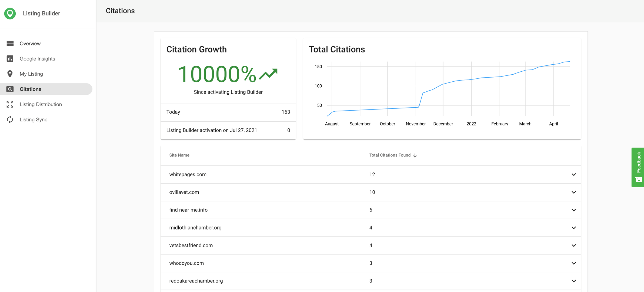Image resolution: width=644 pixels, height=292 pixels.
Task: Expand the vetsbestfriend.com row chevron
Action: pyautogui.click(x=574, y=245)
